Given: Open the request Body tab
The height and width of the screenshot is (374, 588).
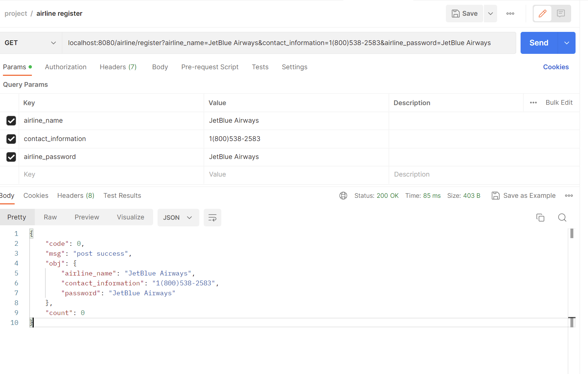Looking at the screenshot, I should 160,67.
